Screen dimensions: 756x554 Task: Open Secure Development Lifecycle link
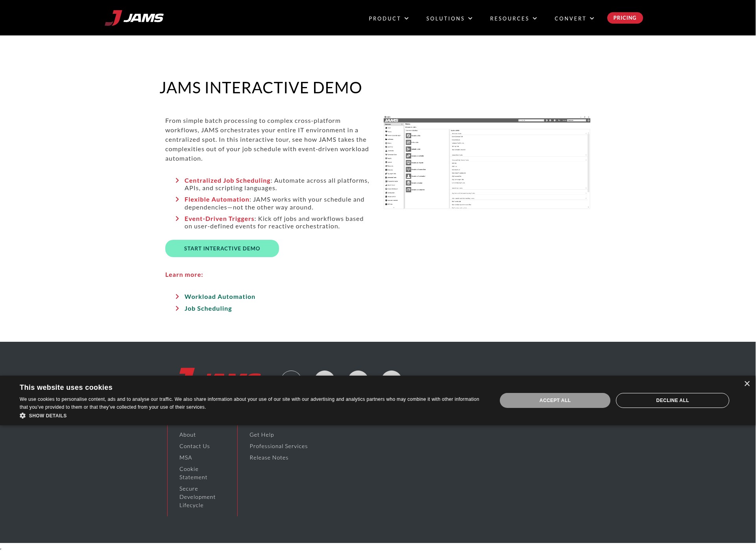(x=198, y=497)
